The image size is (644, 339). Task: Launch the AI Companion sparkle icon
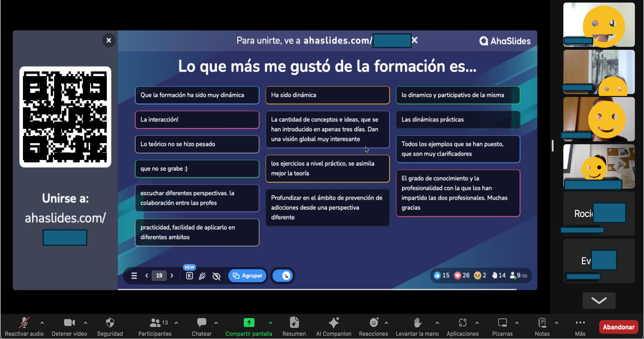(x=334, y=322)
